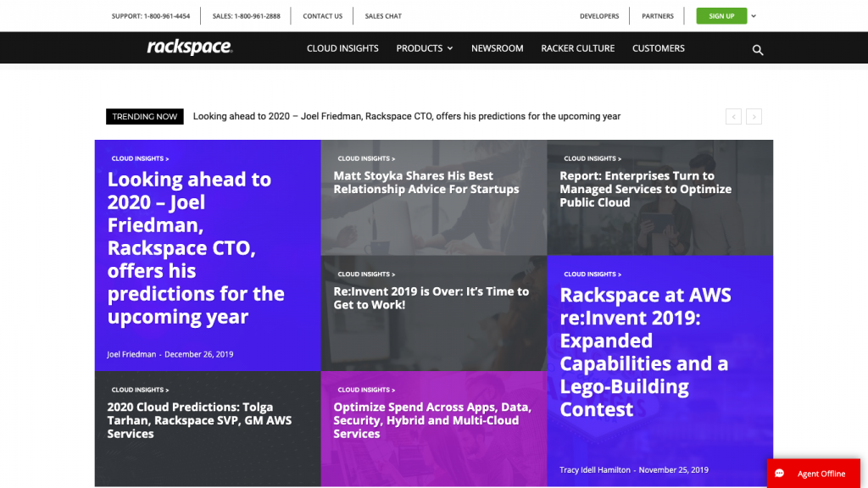Viewport: 868px width, 488px height.
Task: Start a Sales Chat
Action: pos(383,16)
